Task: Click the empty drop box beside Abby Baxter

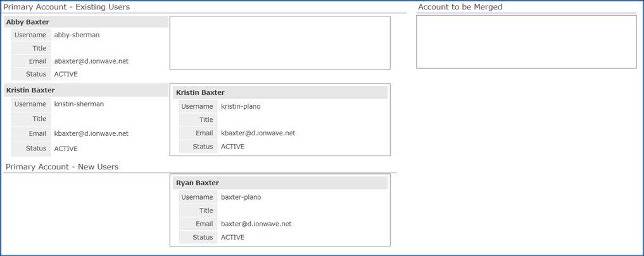Action: [280, 43]
